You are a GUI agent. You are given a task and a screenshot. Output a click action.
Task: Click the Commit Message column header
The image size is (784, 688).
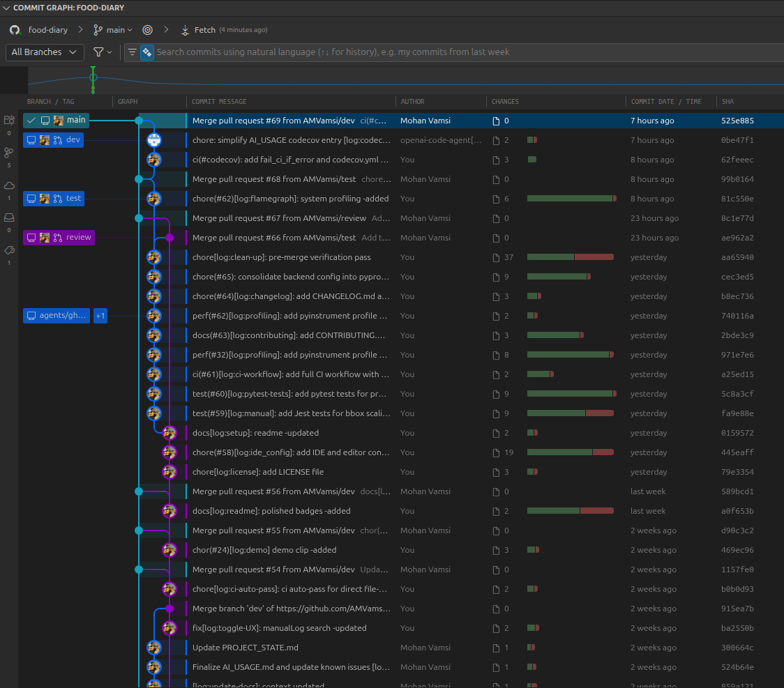coord(219,102)
